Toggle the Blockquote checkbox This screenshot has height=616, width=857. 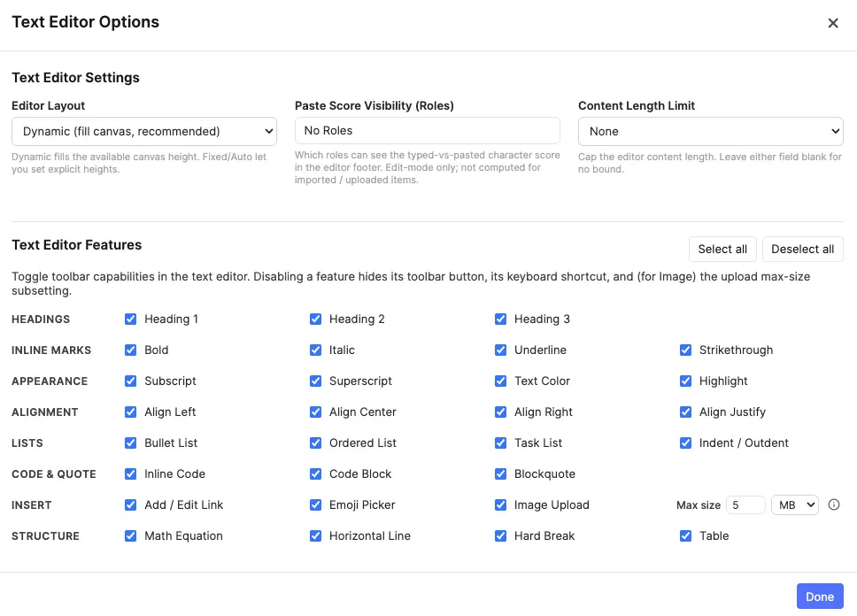(x=500, y=474)
